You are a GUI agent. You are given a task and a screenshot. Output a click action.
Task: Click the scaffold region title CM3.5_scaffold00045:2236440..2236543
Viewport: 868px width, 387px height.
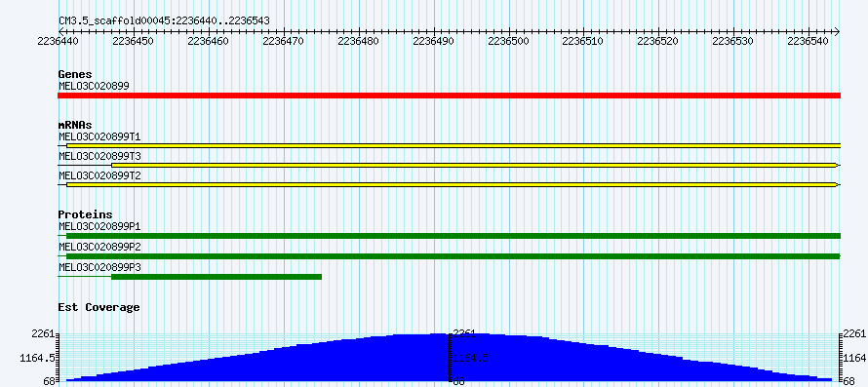(165, 20)
